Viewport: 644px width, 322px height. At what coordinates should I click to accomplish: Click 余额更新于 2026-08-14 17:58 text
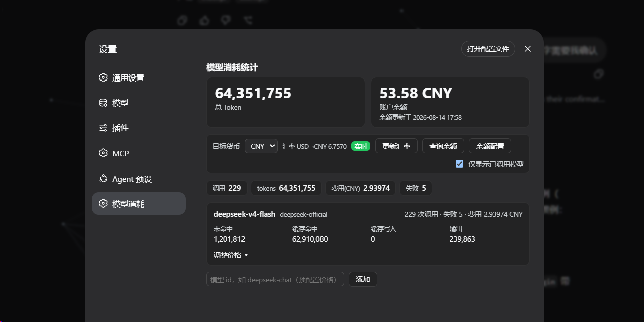click(421, 117)
